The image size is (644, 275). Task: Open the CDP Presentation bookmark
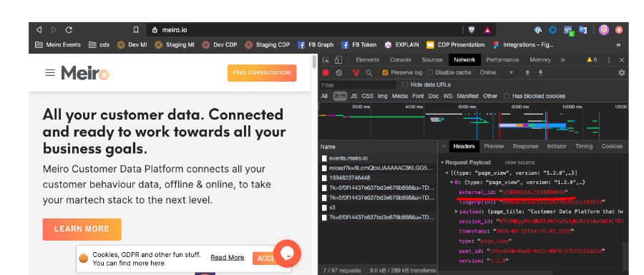(456, 45)
